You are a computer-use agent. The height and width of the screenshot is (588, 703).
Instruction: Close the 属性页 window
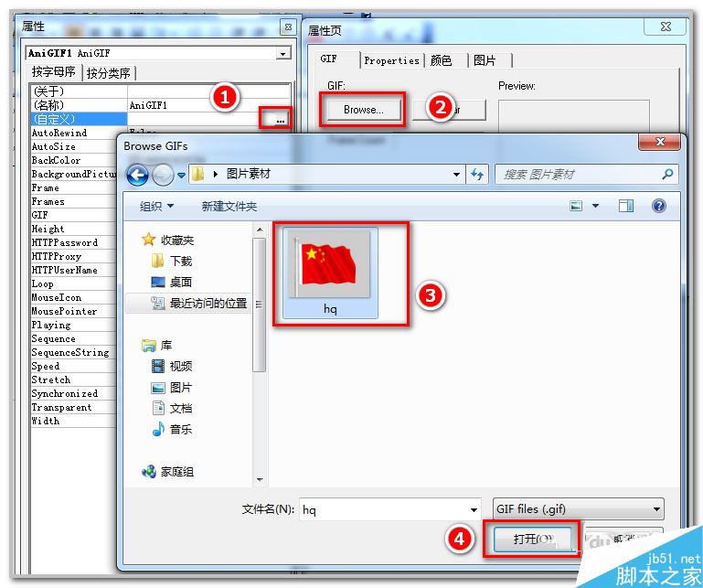point(666,27)
